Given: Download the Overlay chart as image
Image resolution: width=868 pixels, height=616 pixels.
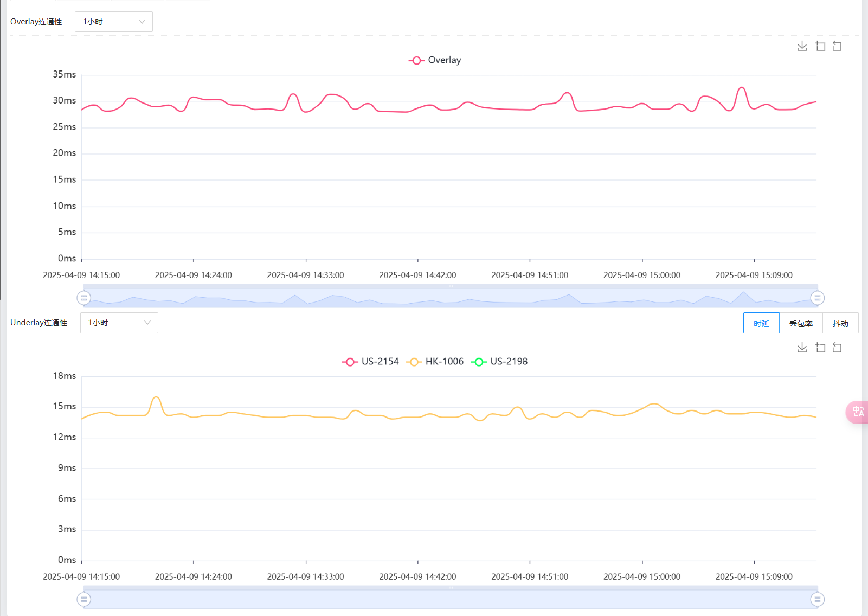Looking at the screenshot, I should tap(802, 46).
